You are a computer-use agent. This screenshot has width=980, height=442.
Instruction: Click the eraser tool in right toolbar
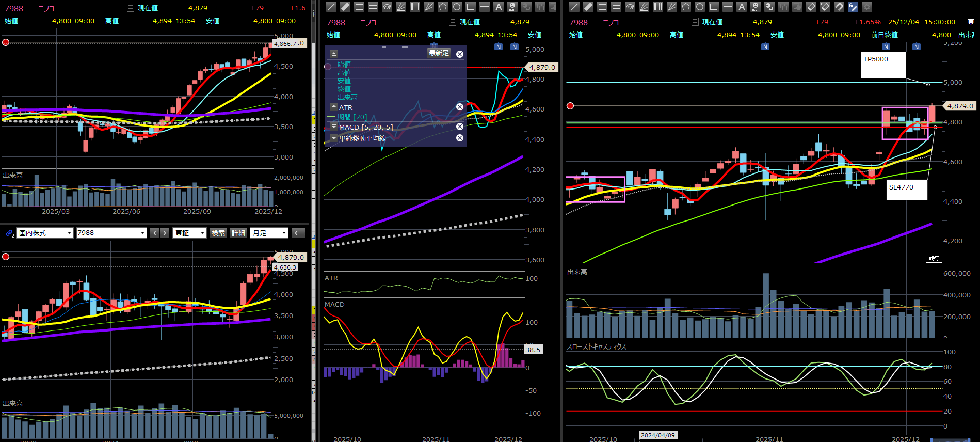pyautogui.click(x=811, y=7)
